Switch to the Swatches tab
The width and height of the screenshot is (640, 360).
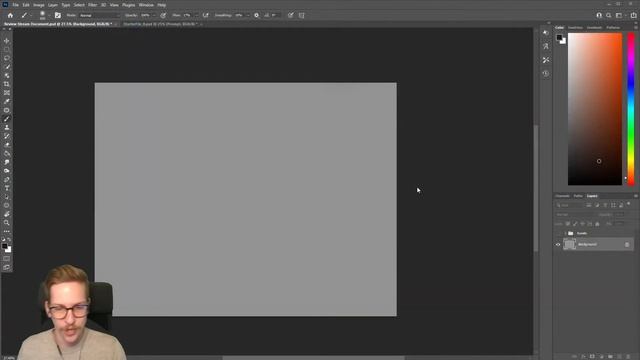point(576,28)
